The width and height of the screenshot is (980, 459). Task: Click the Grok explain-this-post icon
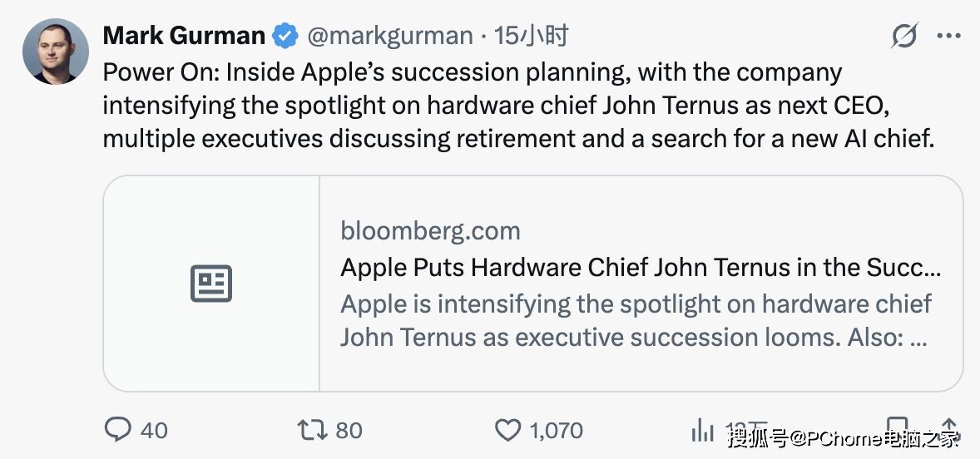click(903, 36)
